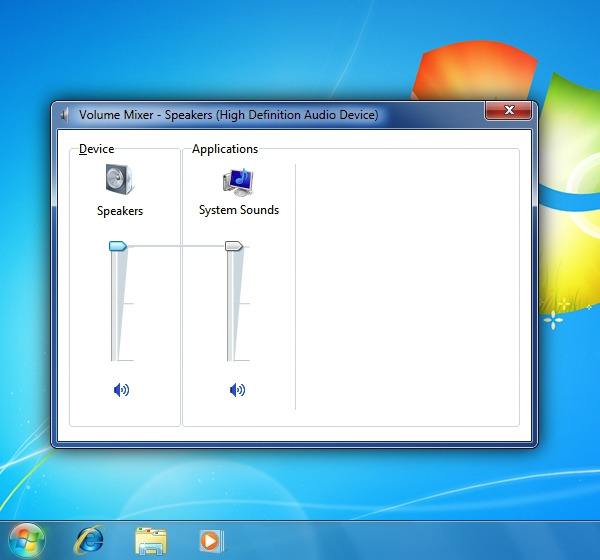Close the Volume Mixer window
This screenshot has height=560, width=600.
(x=510, y=110)
